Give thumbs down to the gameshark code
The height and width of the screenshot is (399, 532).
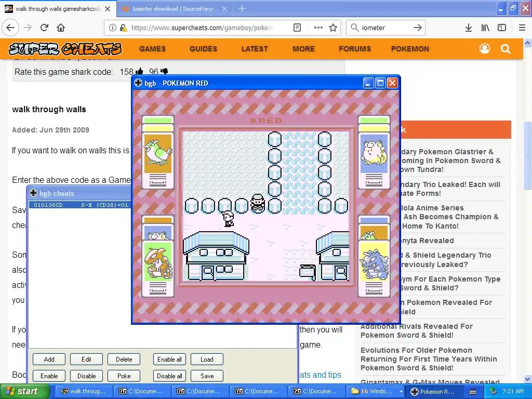point(164,72)
